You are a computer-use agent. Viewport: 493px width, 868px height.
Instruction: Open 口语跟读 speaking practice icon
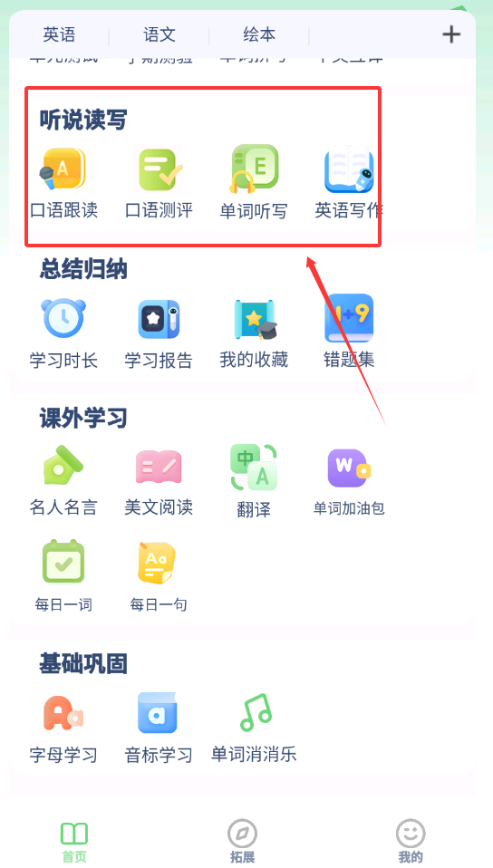(63, 169)
